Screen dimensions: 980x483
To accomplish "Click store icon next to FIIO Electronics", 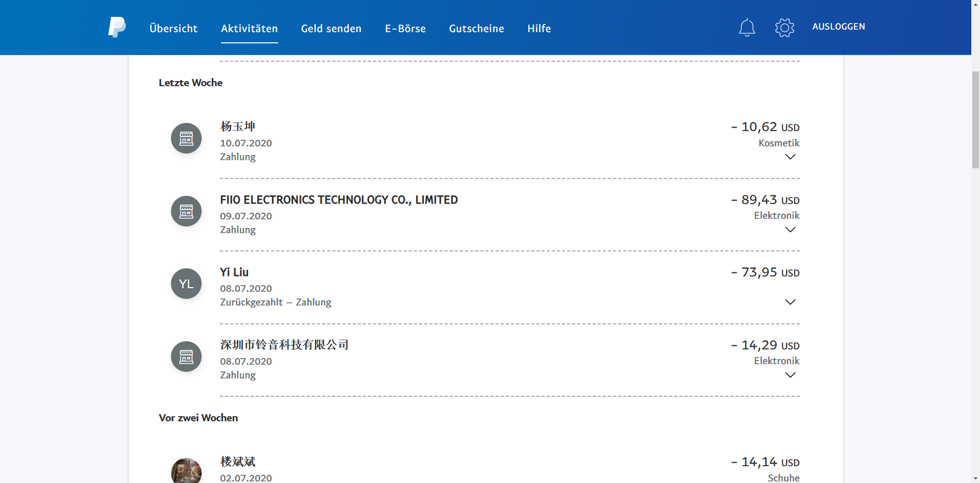I will (x=186, y=211).
